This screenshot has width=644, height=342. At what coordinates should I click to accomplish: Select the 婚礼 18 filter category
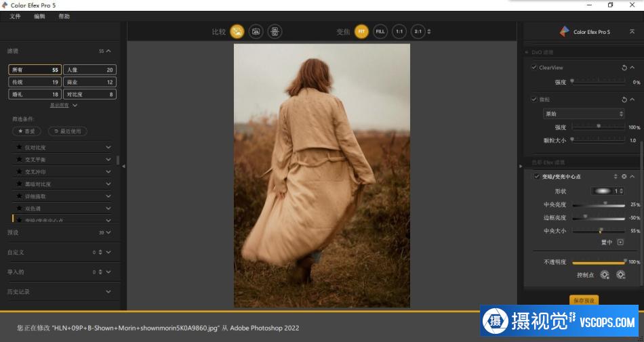click(x=35, y=94)
